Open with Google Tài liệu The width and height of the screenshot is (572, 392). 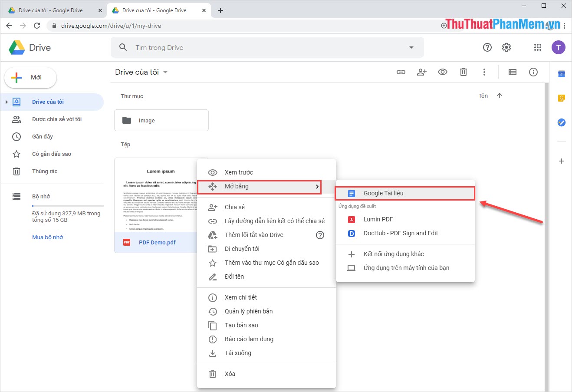pos(405,193)
